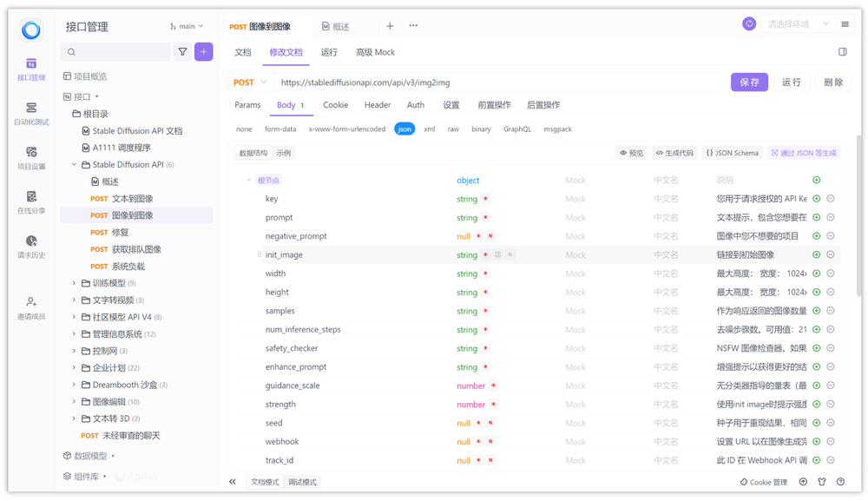Image resolution: width=868 pixels, height=501 pixels.
Task: Click the 通过 JSON 等生成 link
Action: pos(806,152)
